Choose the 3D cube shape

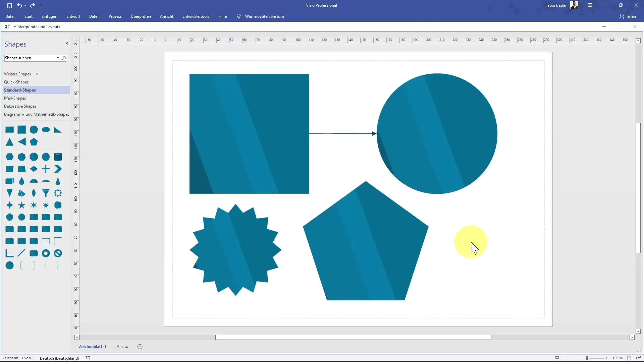pyautogui.click(x=9, y=181)
